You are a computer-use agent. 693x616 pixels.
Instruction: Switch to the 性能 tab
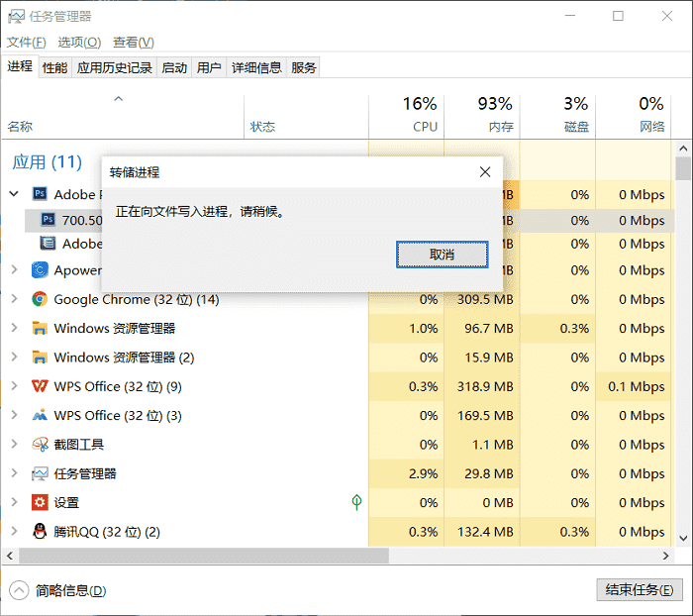pyautogui.click(x=55, y=67)
